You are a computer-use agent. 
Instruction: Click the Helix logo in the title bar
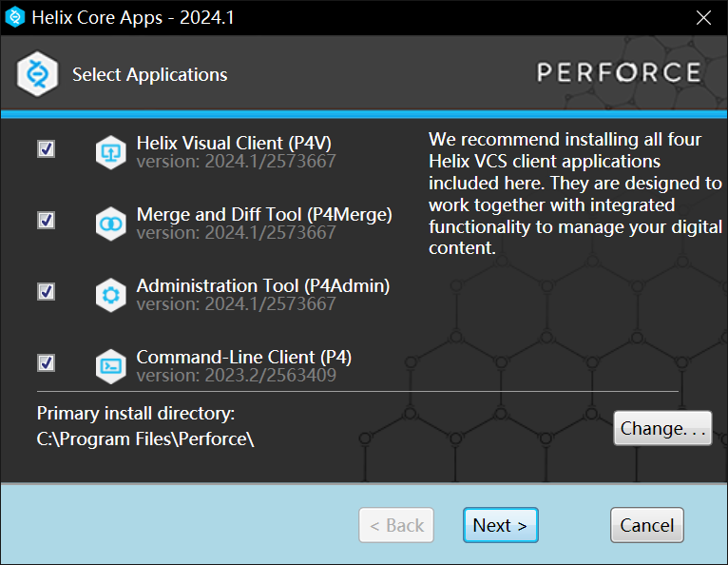pyautogui.click(x=15, y=17)
